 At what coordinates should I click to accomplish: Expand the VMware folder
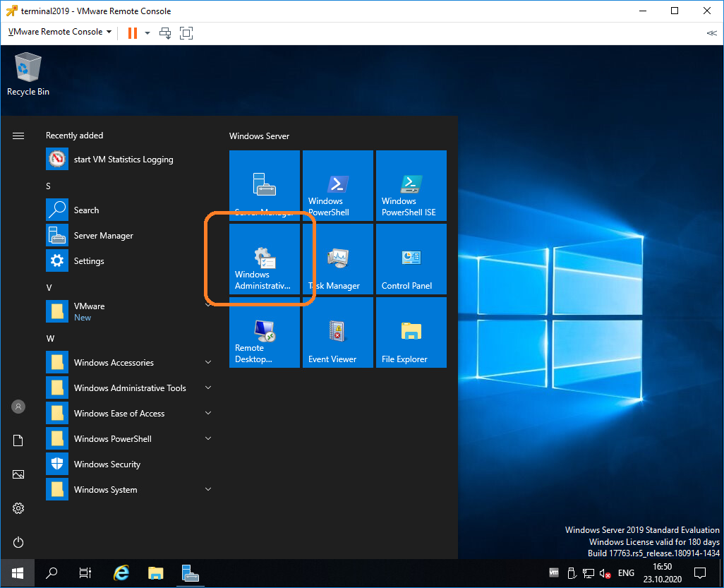[x=129, y=312]
